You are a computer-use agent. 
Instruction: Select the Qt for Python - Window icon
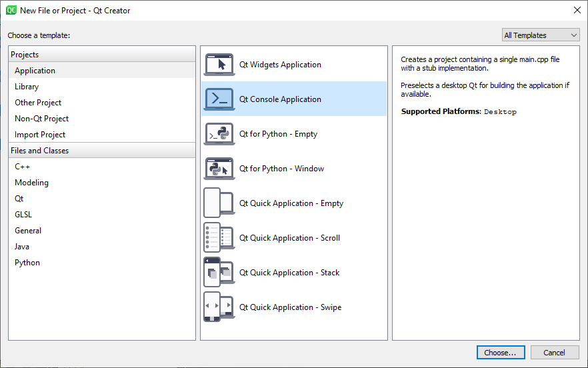pos(219,169)
